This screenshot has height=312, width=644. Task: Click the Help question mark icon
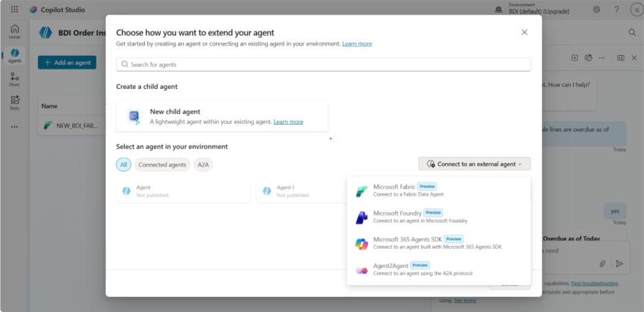point(616,10)
